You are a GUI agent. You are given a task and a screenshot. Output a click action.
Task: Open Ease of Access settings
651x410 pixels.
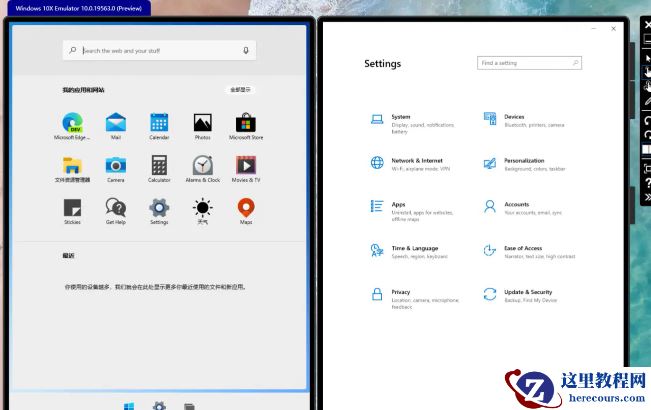[x=529, y=251]
